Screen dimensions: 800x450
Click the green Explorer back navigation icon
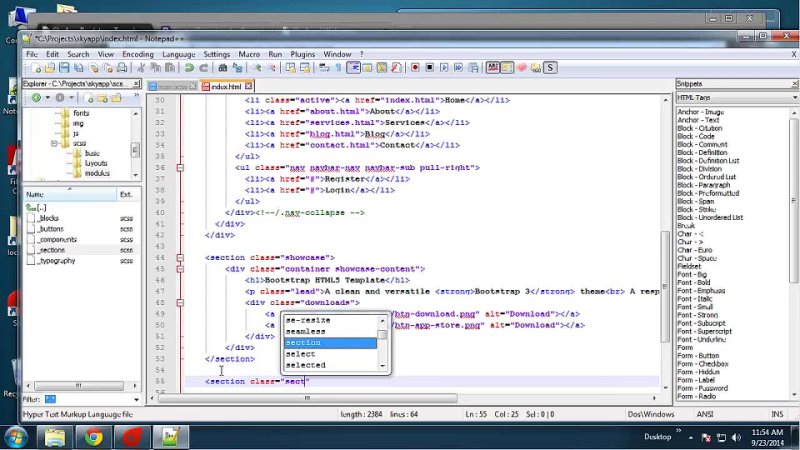pyautogui.click(x=36, y=97)
